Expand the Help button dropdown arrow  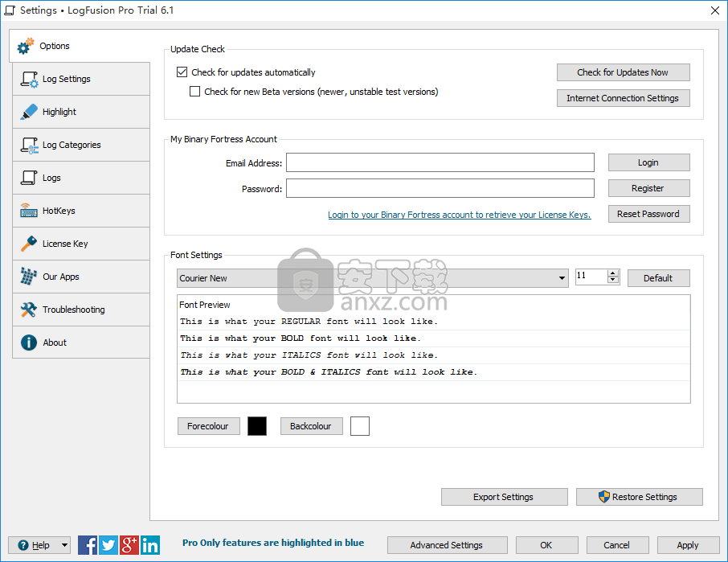tap(64, 545)
